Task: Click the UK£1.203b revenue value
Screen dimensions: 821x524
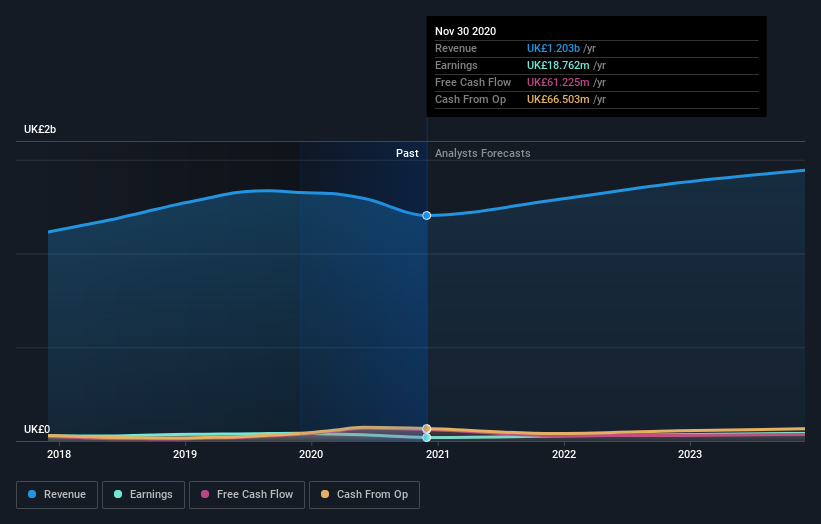Action: tap(553, 48)
